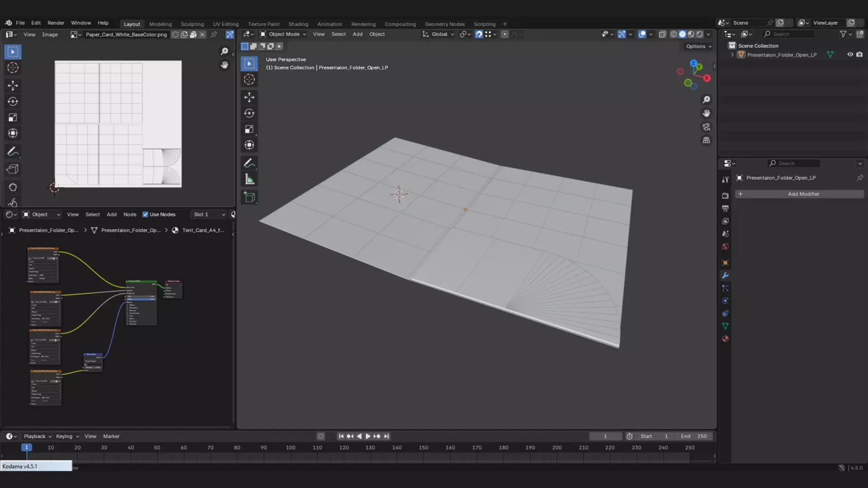Open the Keying dropdown in timeline
This screenshot has height=488, width=868.
tap(67, 436)
